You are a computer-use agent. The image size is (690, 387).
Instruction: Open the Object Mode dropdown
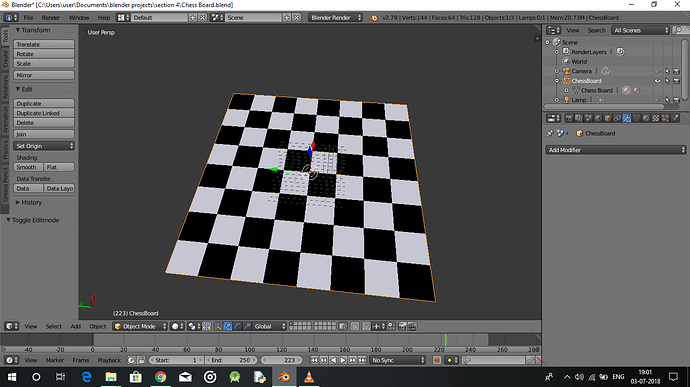tap(140, 326)
